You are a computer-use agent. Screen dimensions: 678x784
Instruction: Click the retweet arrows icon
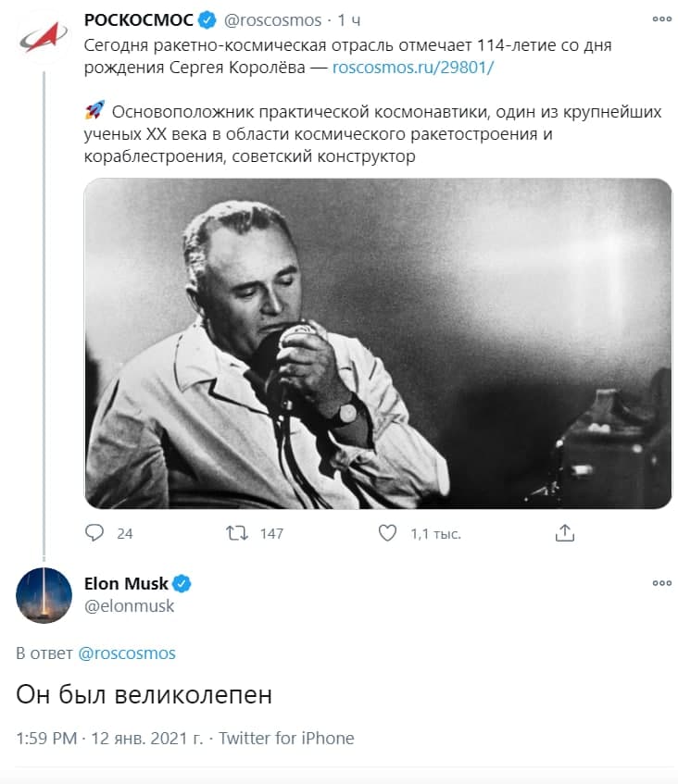point(237,533)
